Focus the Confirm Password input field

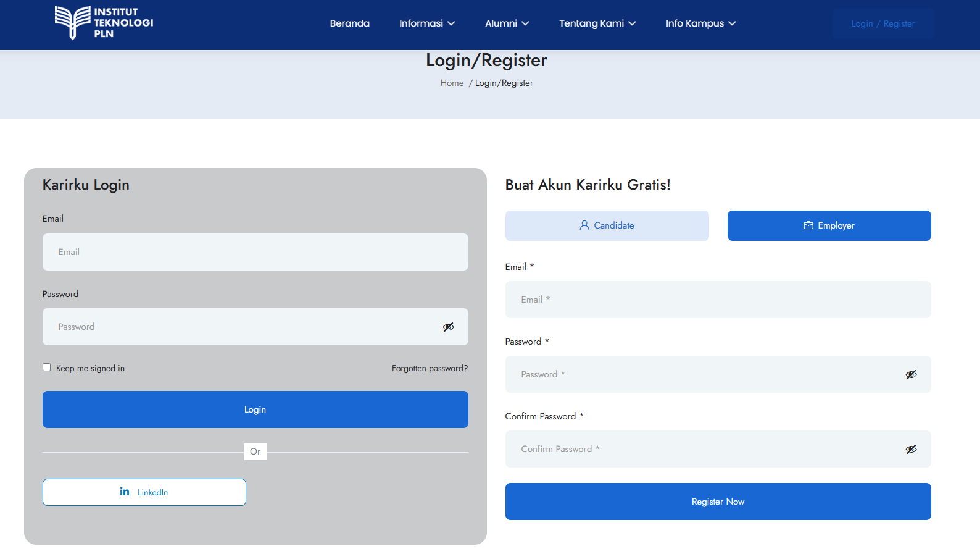pos(718,449)
